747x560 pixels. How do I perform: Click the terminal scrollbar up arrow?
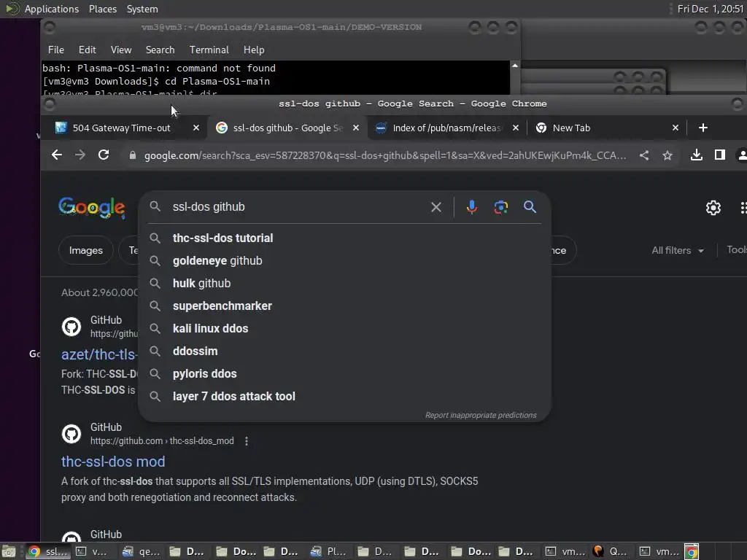click(x=515, y=65)
